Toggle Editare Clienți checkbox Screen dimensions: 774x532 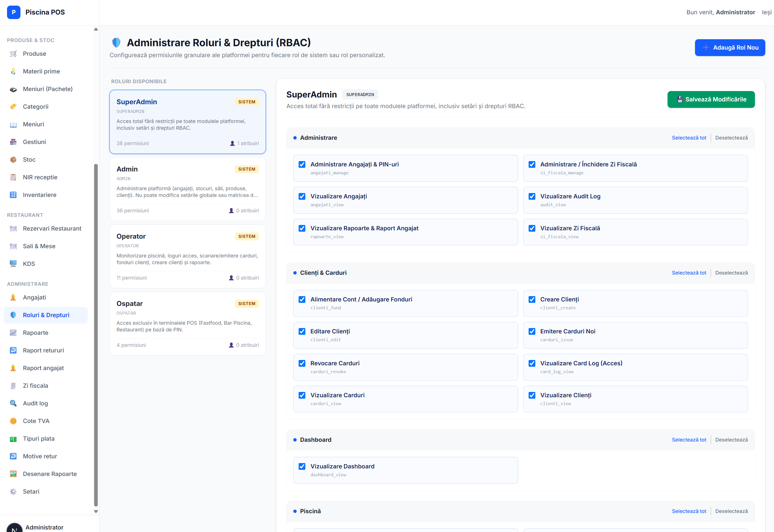302,332
